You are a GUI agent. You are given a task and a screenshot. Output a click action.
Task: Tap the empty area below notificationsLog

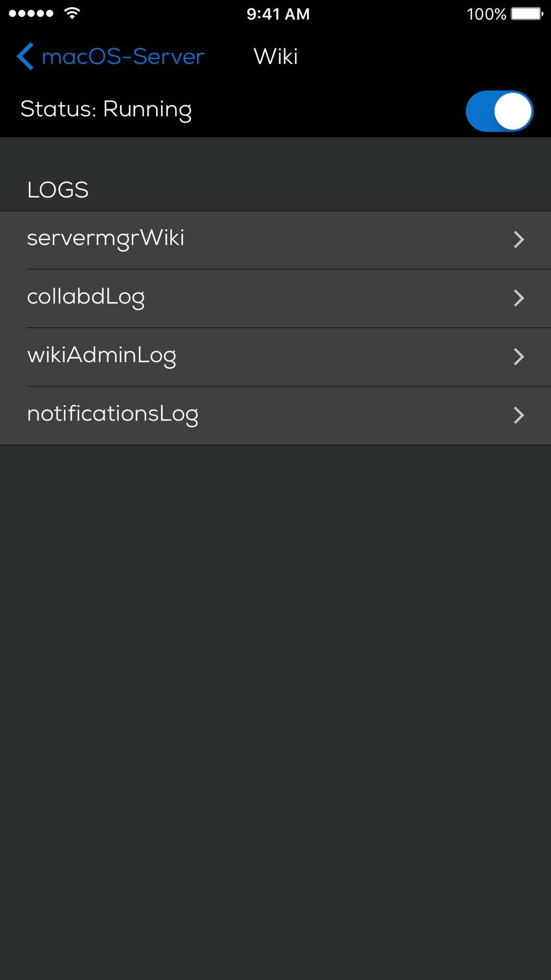coord(275,661)
